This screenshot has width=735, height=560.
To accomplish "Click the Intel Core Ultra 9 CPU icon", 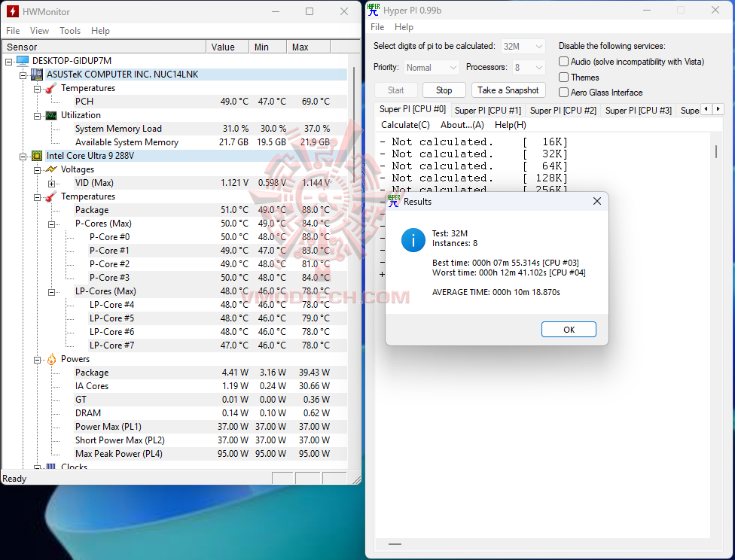I will [37, 156].
